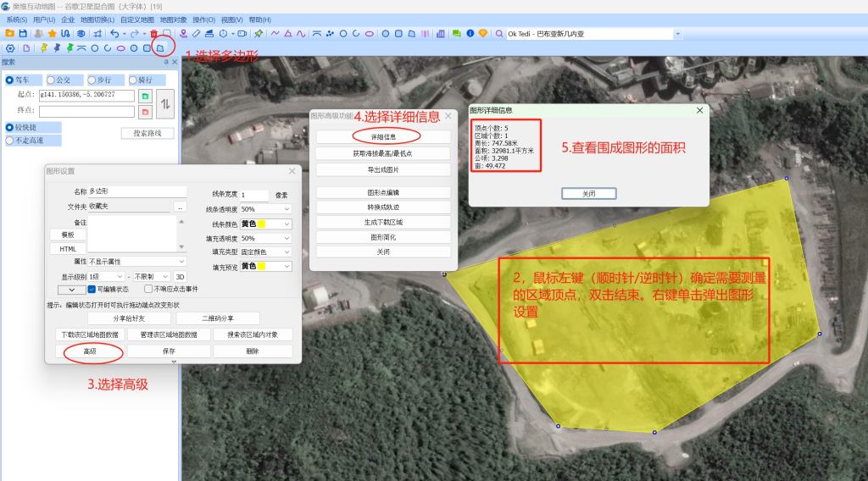Click the red delete trash icon
The height and width of the screenshot is (481, 868).
(x=153, y=34)
